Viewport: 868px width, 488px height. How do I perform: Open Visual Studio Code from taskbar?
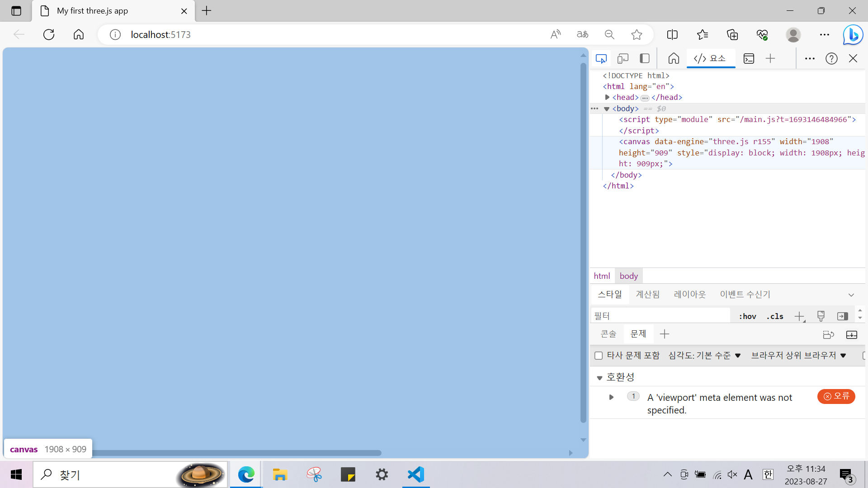point(416,474)
